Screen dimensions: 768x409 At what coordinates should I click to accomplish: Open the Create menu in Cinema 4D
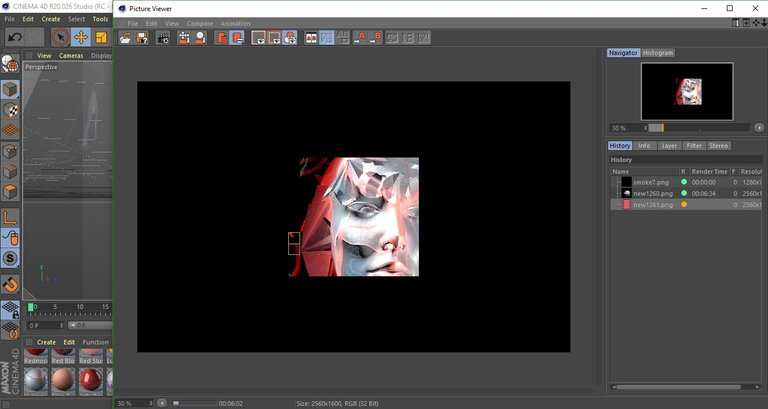(51, 19)
